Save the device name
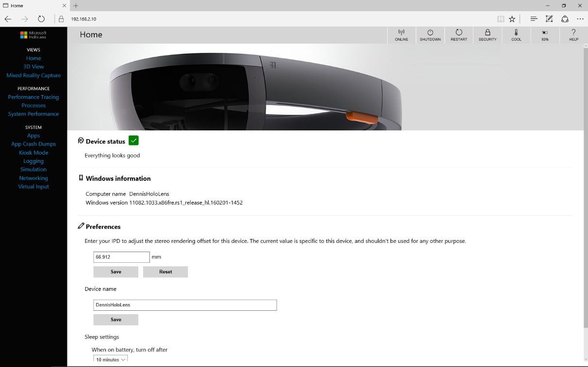This screenshot has width=588, height=367. click(x=116, y=319)
